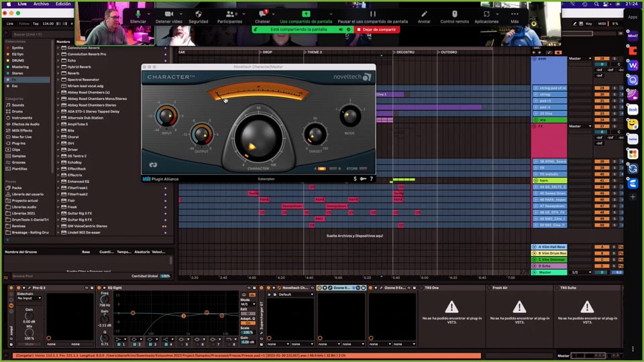Open Max for Live category

point(21,137)
